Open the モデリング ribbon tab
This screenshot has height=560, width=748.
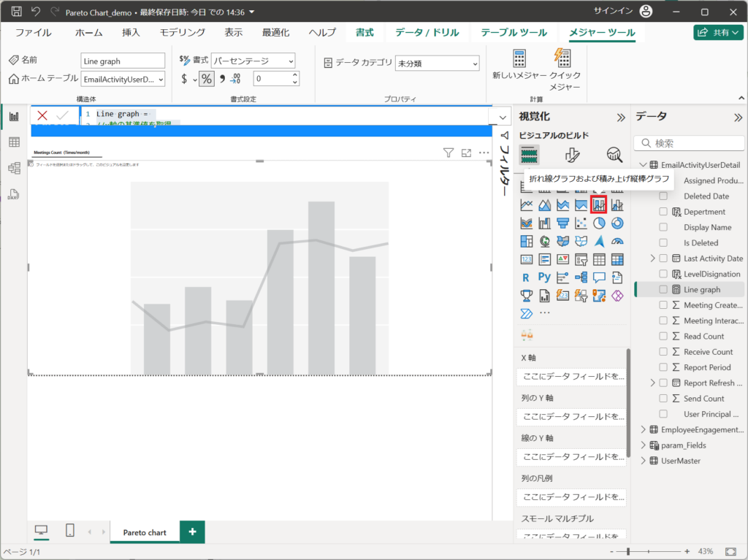coord(183,32)
